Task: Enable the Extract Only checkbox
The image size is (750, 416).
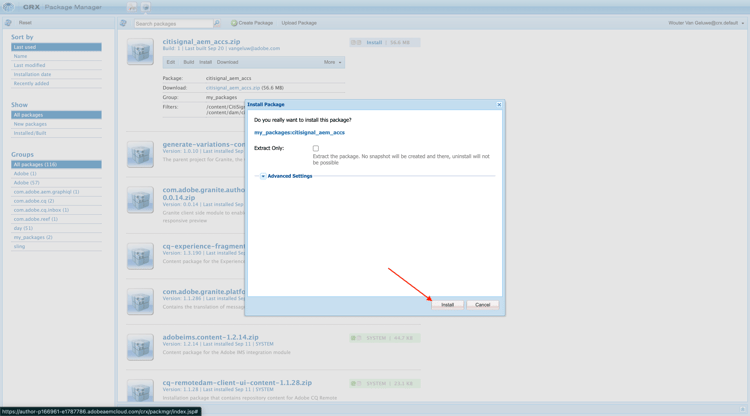Action: tap(316, 148)
